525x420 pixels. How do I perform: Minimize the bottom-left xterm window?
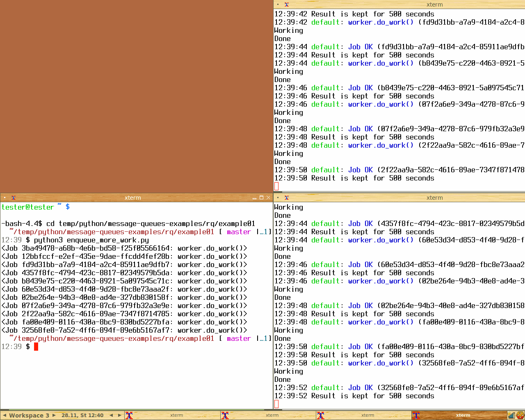254,198
